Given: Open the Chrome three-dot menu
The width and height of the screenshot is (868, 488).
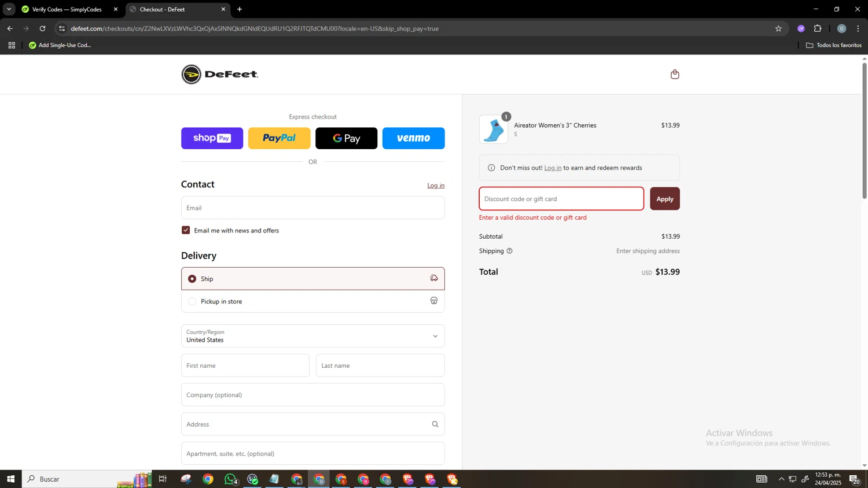Looking at the screenshot, I should (x=858, y=28).
